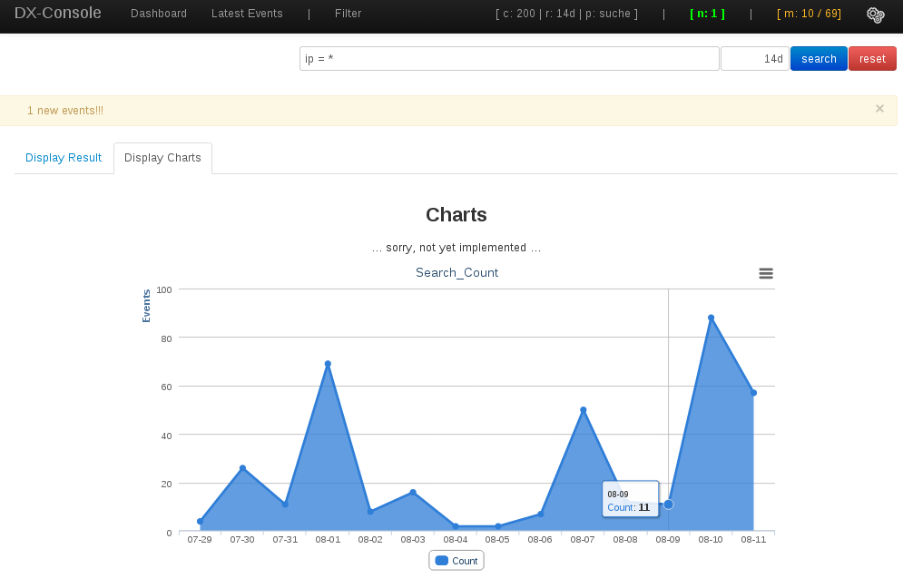Focus the 14d time range field
This screenshot has height=588, width=903.
[754, 59]
